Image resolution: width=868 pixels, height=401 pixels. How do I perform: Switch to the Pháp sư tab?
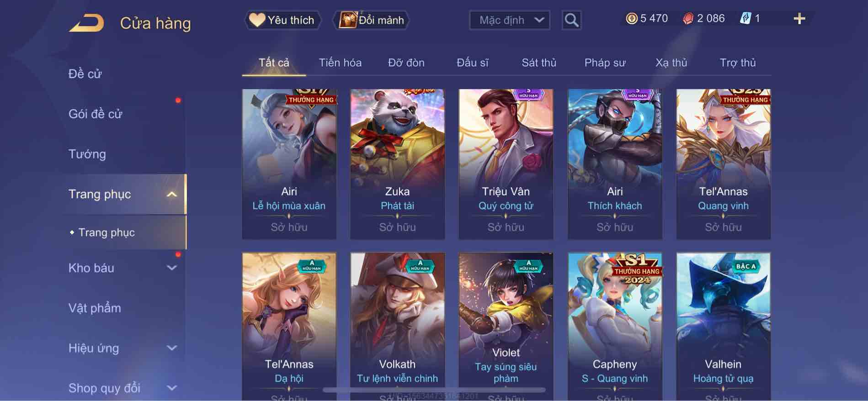605,63
